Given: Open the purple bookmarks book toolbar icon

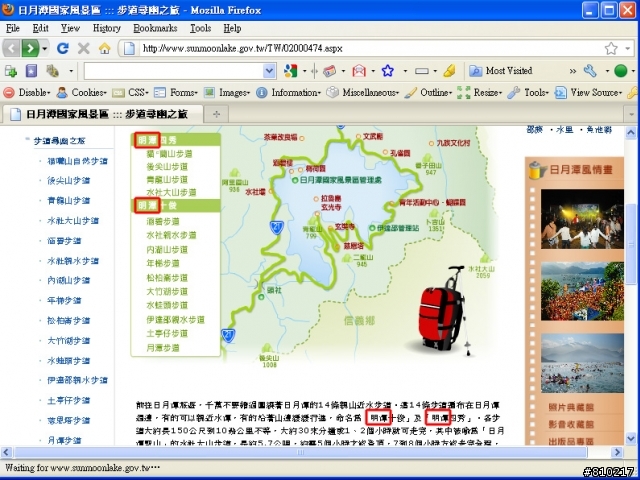Looking at the screenshot, I should [x=31, y=71].
